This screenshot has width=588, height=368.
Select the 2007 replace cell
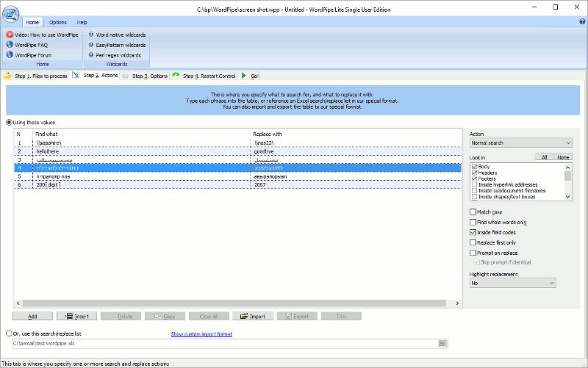point(356,184)
